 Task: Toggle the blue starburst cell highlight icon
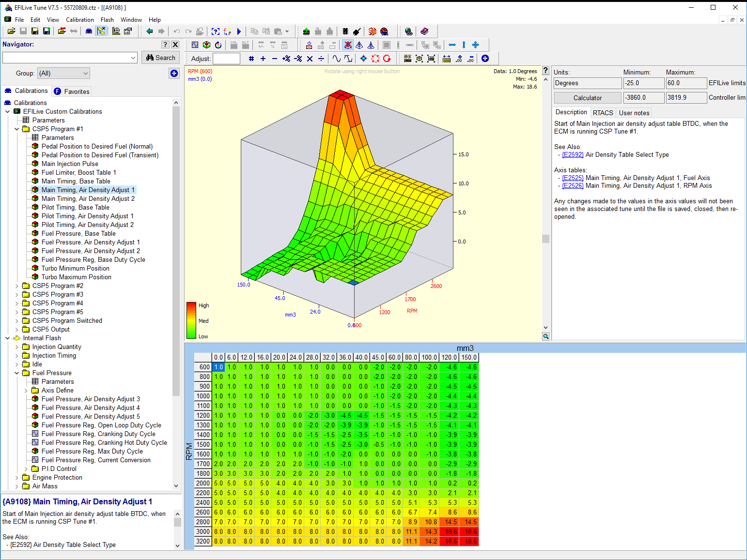click(363, 59)
